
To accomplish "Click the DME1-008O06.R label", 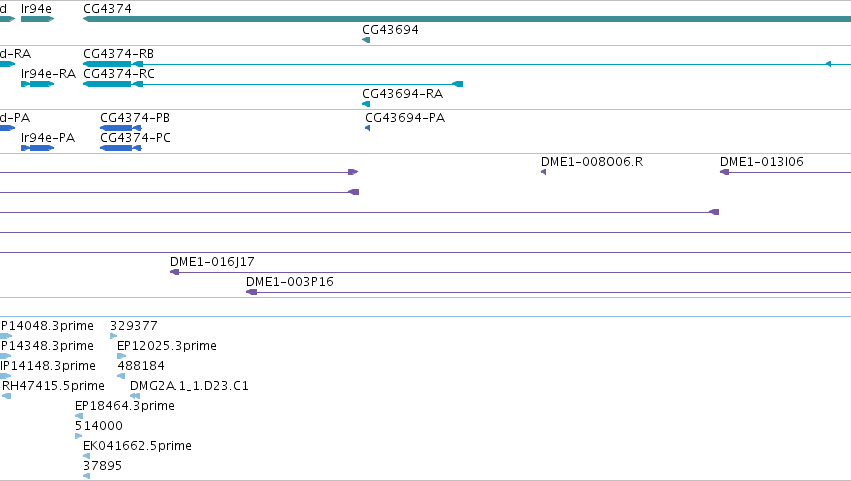I will click(x=592, y=162).
